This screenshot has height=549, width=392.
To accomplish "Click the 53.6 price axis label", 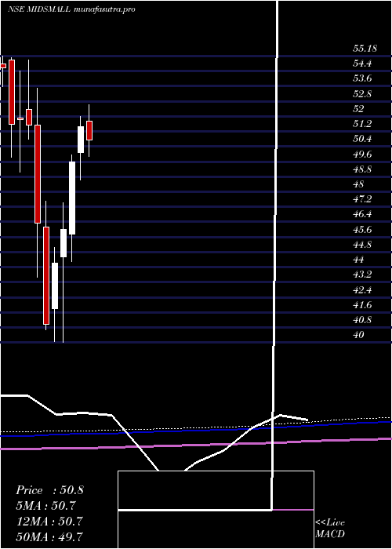I will click(x=362, y=78).
